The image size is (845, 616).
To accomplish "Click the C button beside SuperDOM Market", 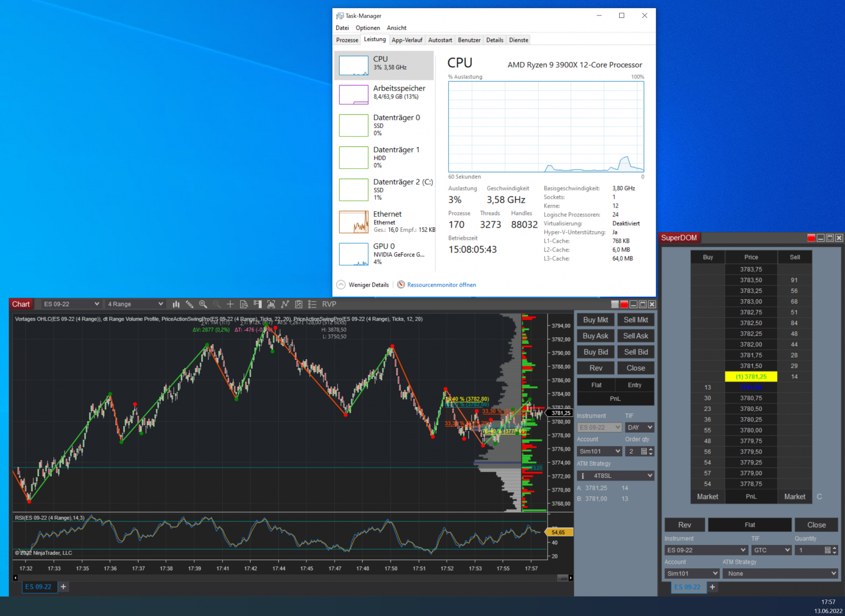I will 819,497.
